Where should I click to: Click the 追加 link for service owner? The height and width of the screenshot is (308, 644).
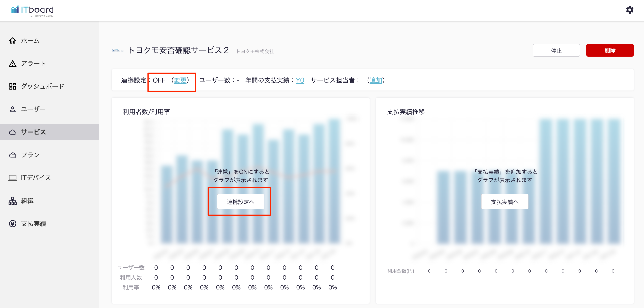(x=376, y=80)
